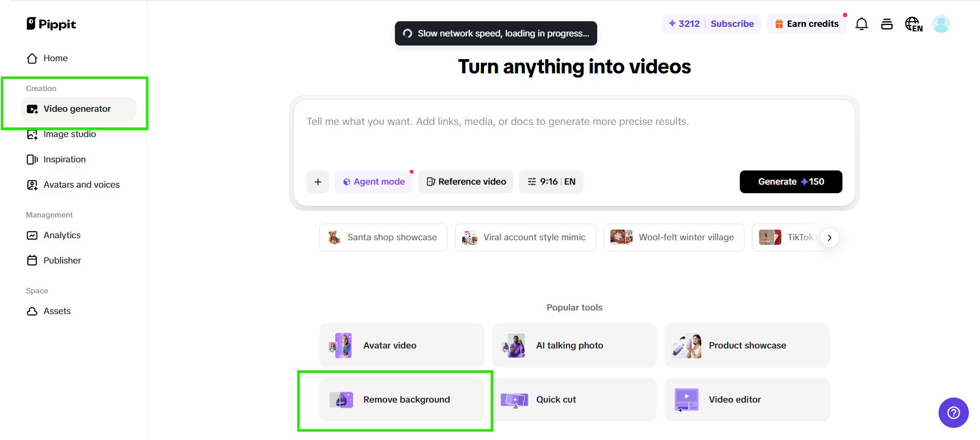Open the help question mark bubble
This screenshot has height=440, width=980.
pyautogui.click(x=953, y=413)
